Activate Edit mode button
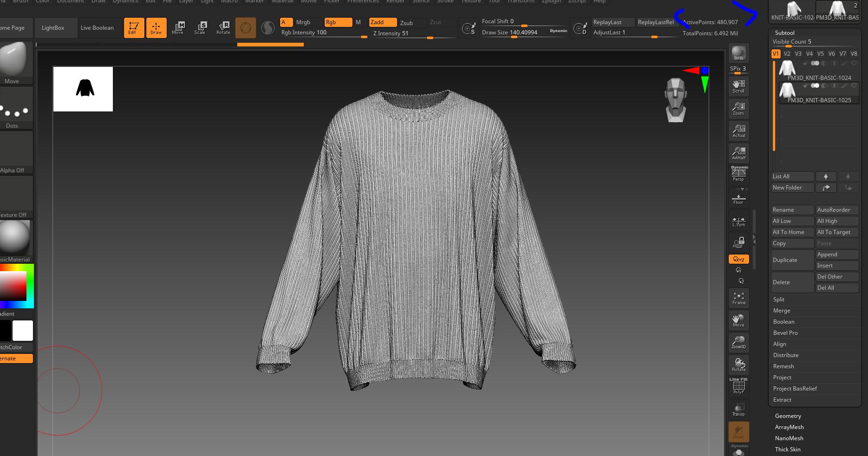The width and height of the screenshot is (868, 456). coord(133,28)
